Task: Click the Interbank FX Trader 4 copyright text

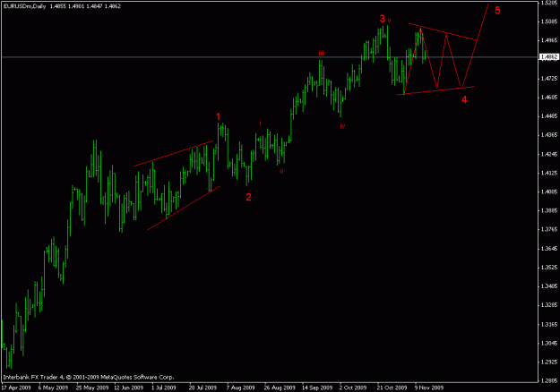Action: coord(89,377)
